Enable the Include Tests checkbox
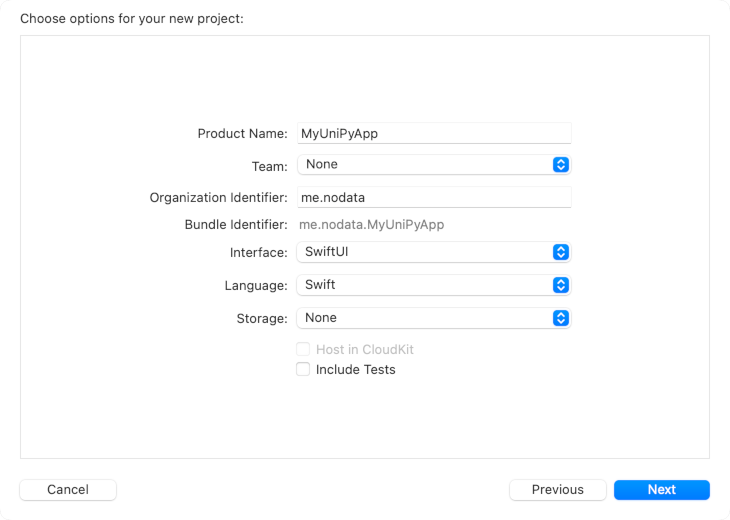Viewport: 730px width, 520px height. [303, 369]
